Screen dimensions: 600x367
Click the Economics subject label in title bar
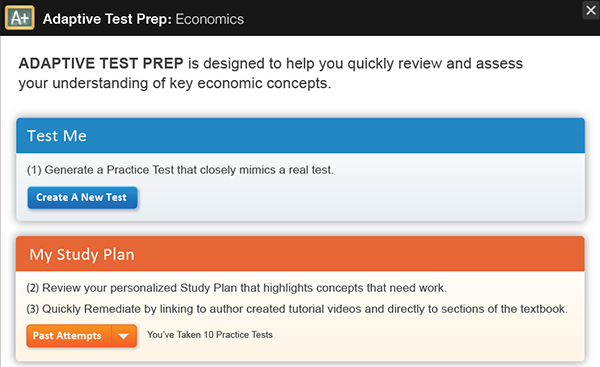click(x=210, y=19)
